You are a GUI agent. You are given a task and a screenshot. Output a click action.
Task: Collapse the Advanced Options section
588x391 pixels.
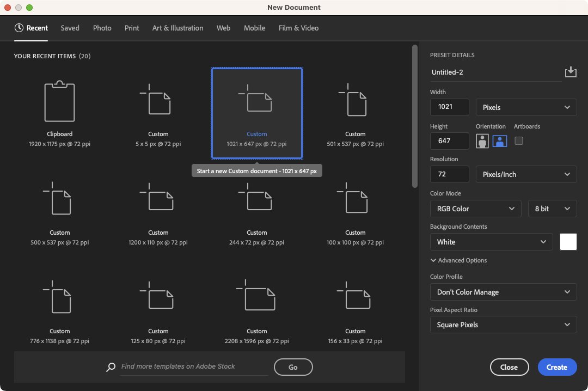(x=458, y=260)
